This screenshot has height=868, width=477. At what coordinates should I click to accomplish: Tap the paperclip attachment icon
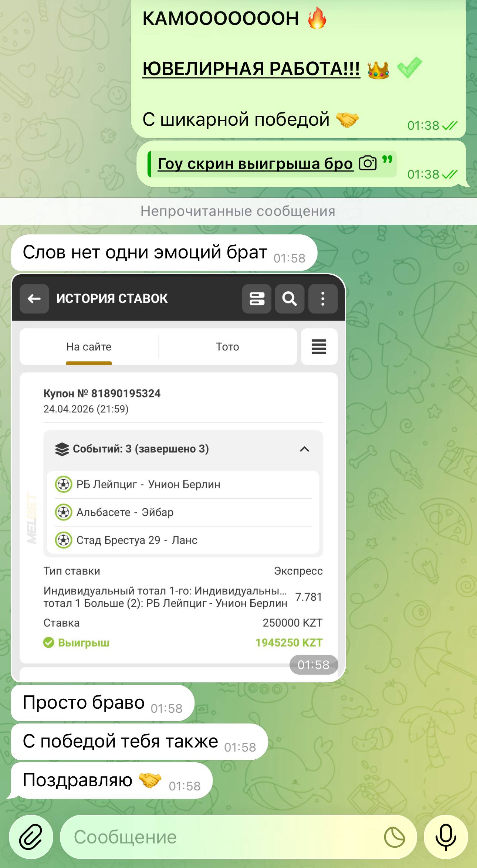[x=31, y=837]
